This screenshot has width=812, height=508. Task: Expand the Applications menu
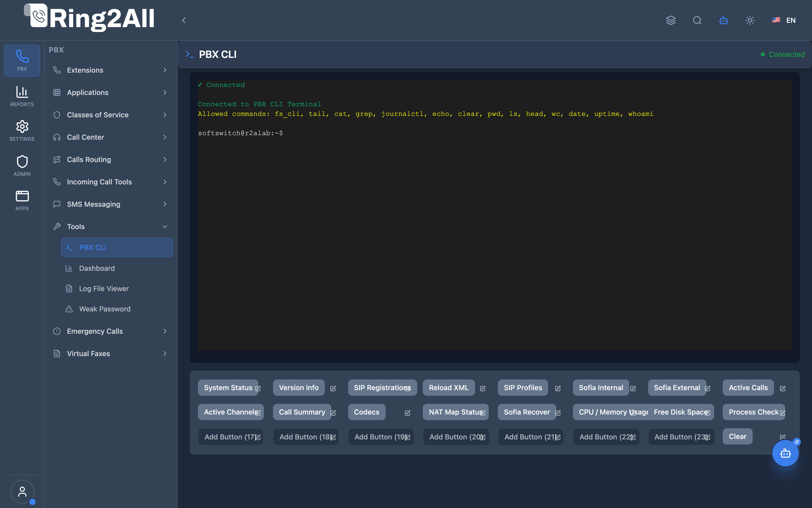click(x=110, y=92)
